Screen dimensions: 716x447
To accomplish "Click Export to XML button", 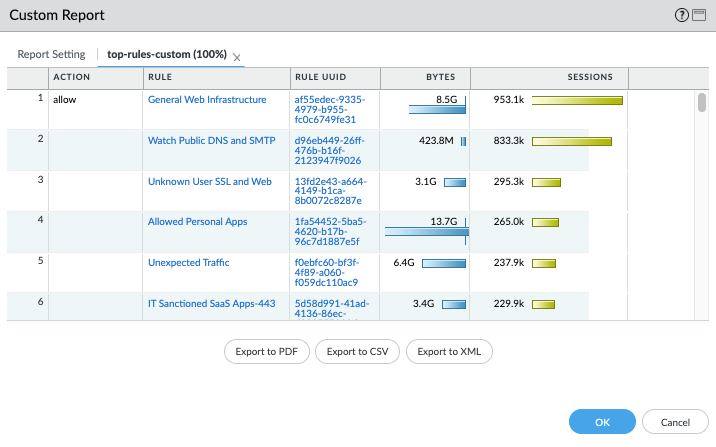I will pos(450,351).
